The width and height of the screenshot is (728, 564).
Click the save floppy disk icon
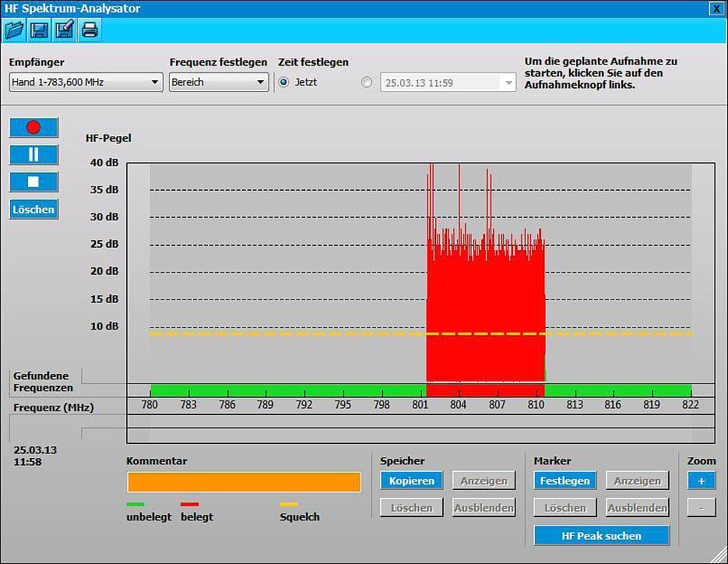(39, 30)
